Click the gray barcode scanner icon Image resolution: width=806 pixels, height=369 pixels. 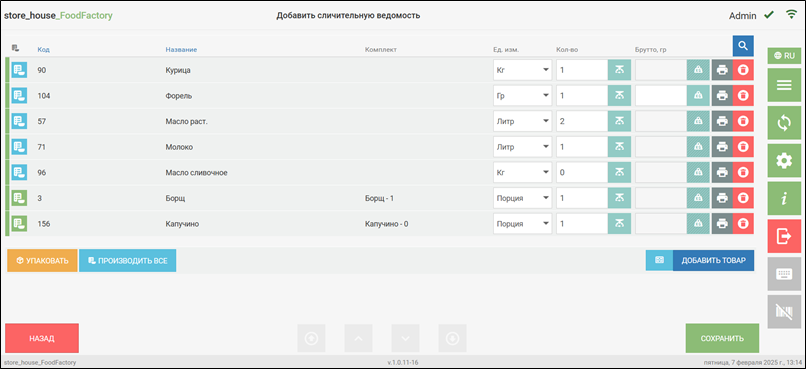tap(784, 311)
